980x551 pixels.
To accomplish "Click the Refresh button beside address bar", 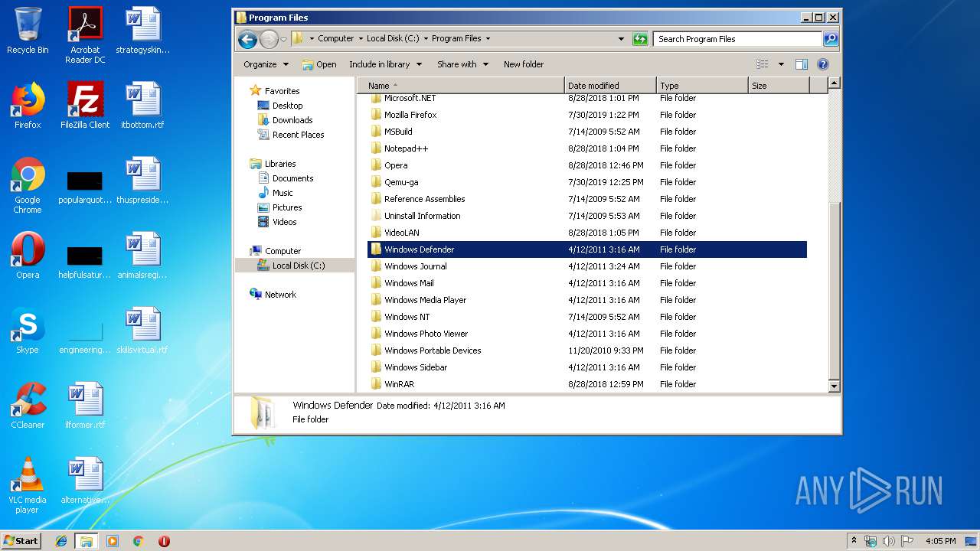I will [640, 39].
